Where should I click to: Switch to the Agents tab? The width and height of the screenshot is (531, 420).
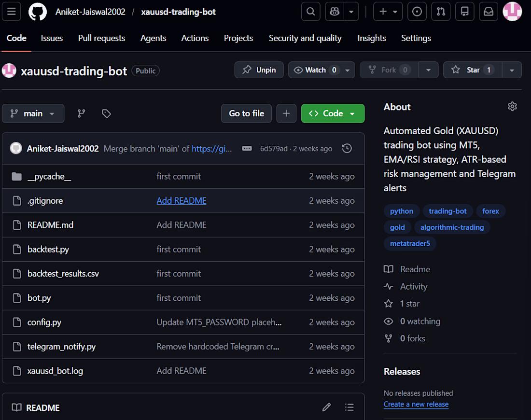(153, 38)
